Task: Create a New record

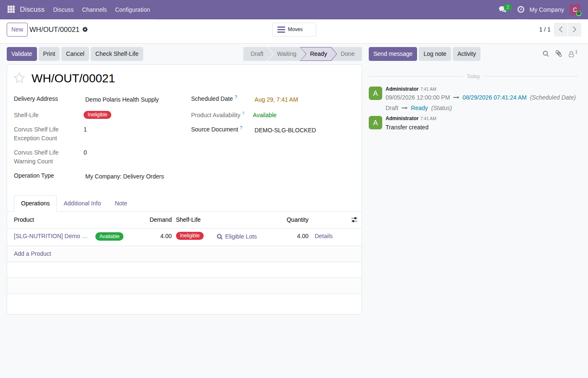Action: [17, 29]
